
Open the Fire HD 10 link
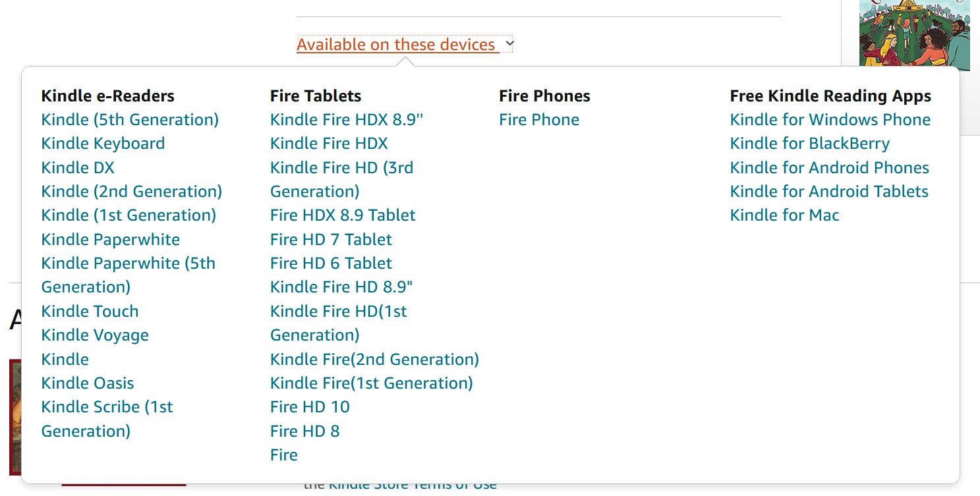(x=309, y=406)
